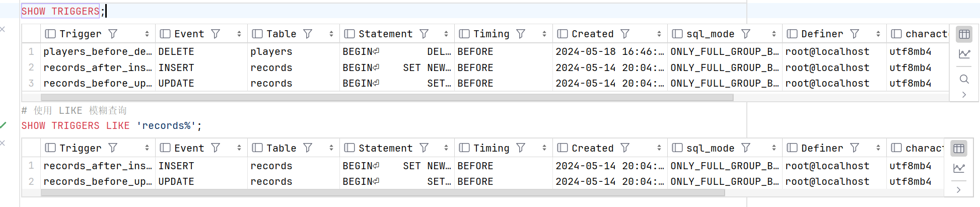Filter the Created column in second result
The image size is (980, 207).
tap(625, 148)
